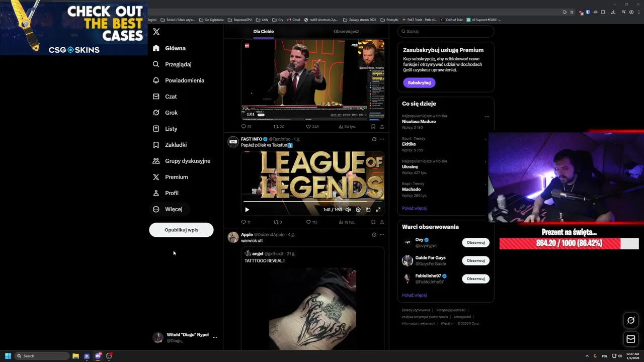
Task: View stats of FAST INFO post 18 tys.
Action: pos(347,222)
